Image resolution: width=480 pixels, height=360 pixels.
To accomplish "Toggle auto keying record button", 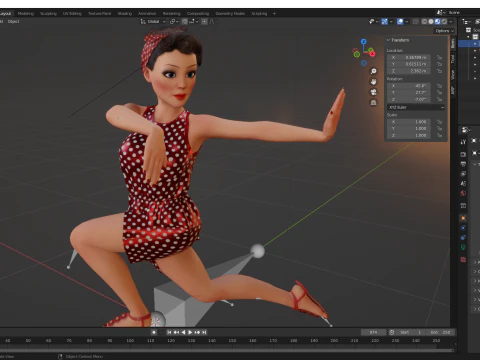I will point(154,332).
